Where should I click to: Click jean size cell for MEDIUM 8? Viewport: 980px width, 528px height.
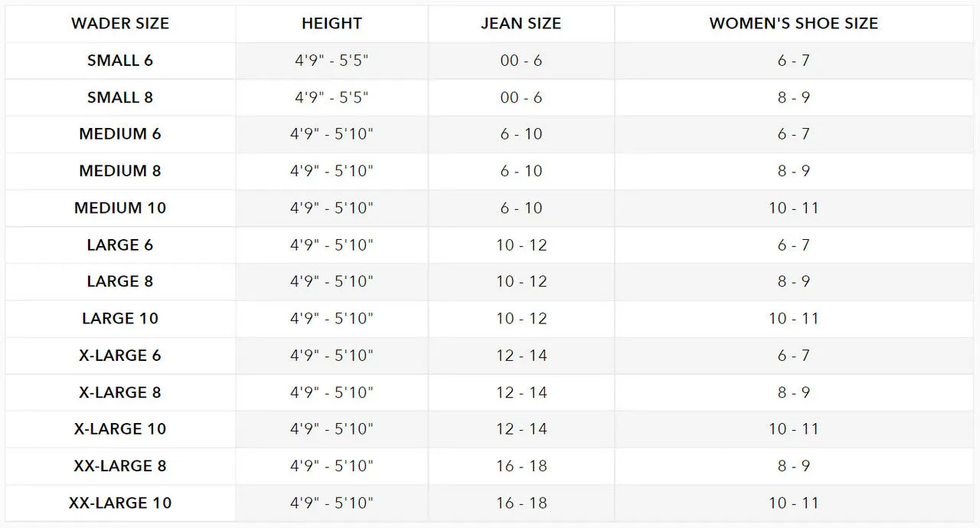[x=521, y=171]
